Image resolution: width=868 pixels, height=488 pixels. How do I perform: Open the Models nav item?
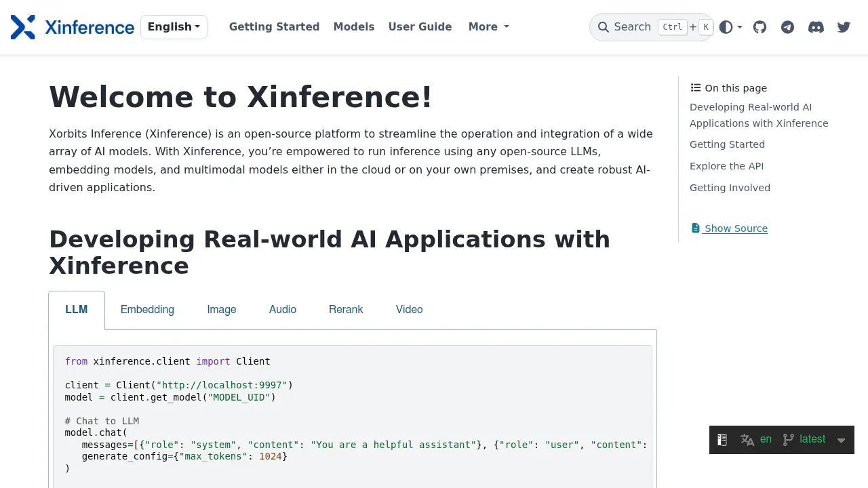coord(354,27)
